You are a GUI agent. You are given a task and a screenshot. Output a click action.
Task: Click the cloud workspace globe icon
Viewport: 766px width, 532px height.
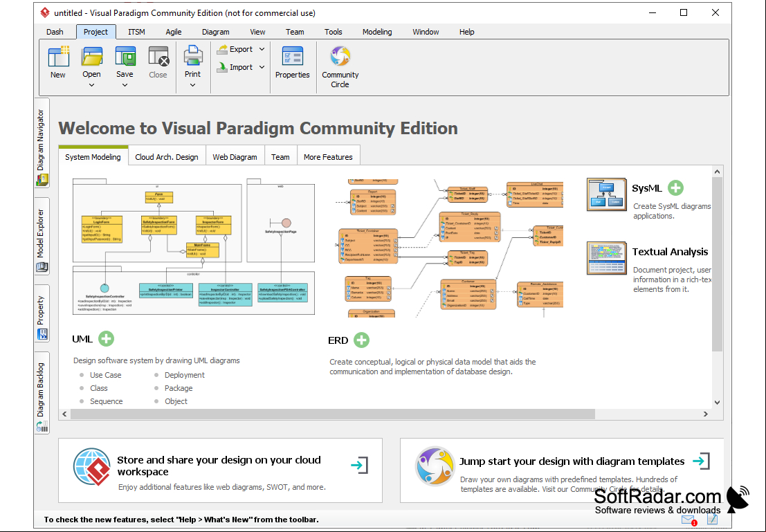92,467
